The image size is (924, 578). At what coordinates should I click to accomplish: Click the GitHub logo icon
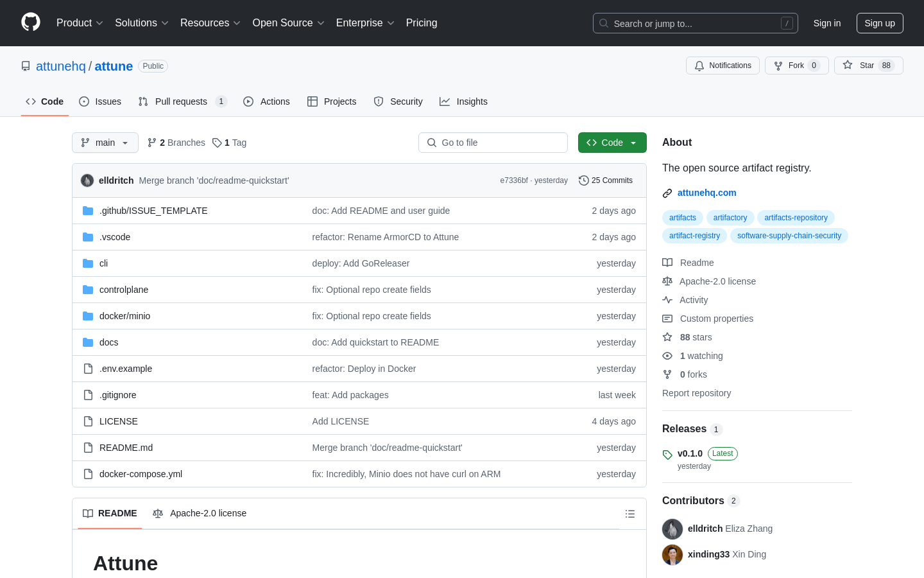(31, 22)
